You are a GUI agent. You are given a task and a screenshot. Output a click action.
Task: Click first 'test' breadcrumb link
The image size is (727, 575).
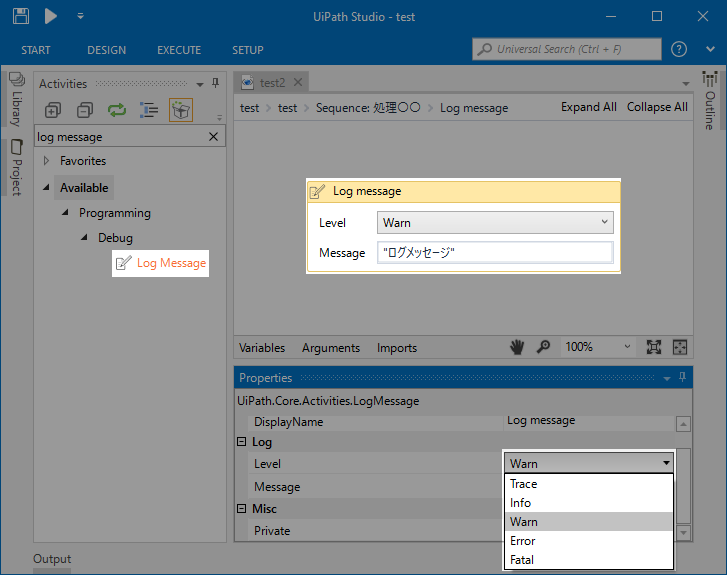pyautogui.click(x=249, y=108)
